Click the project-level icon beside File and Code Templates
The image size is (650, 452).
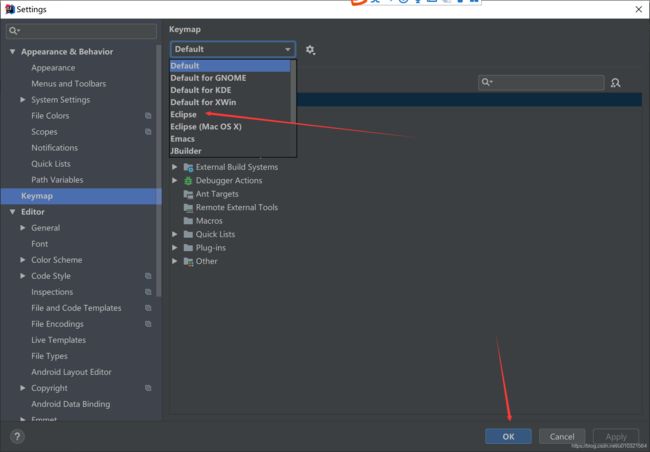(148, 308)
